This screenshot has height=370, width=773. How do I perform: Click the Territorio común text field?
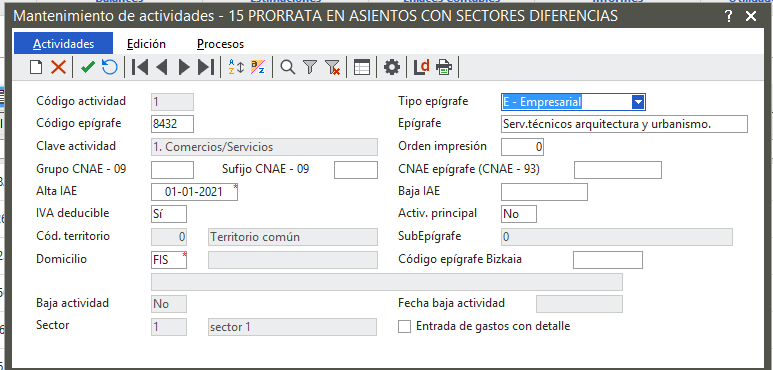293,237
